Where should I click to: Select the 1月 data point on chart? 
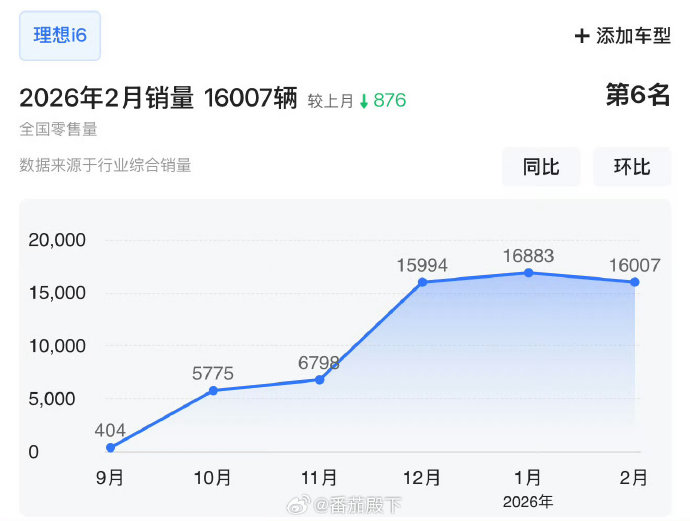(529, 273)
